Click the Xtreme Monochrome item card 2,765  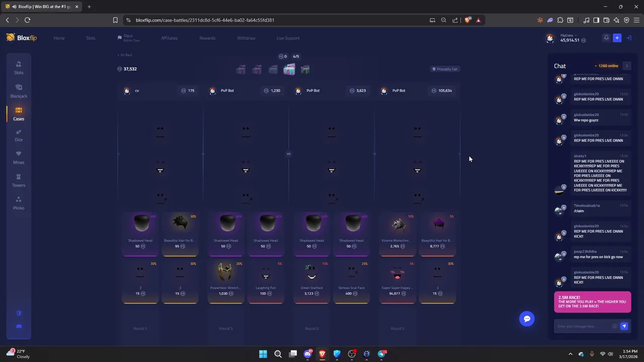coord(397,234)
